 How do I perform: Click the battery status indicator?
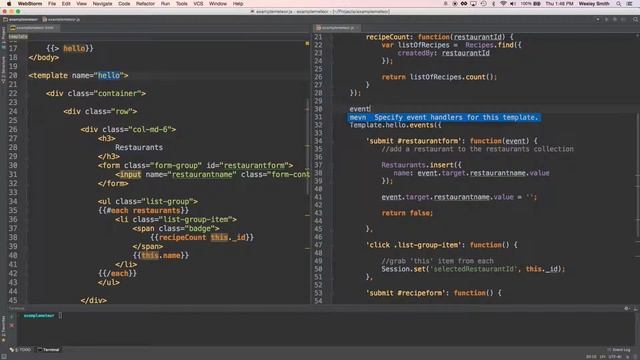[531, 4]
